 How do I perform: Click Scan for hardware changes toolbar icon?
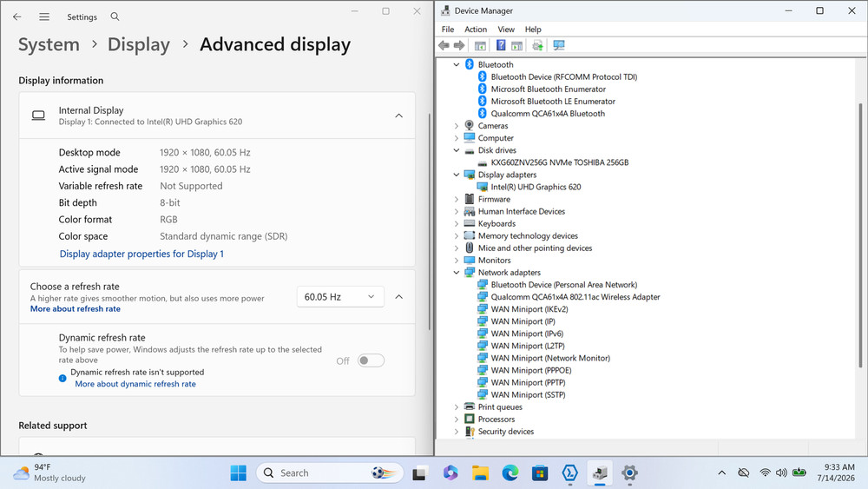558,45
